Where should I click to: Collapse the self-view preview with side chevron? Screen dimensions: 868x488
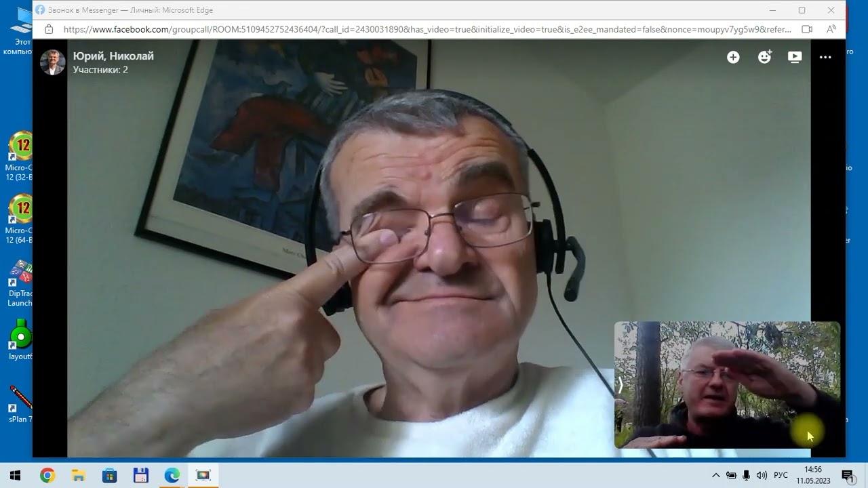(x=620, y=384)
